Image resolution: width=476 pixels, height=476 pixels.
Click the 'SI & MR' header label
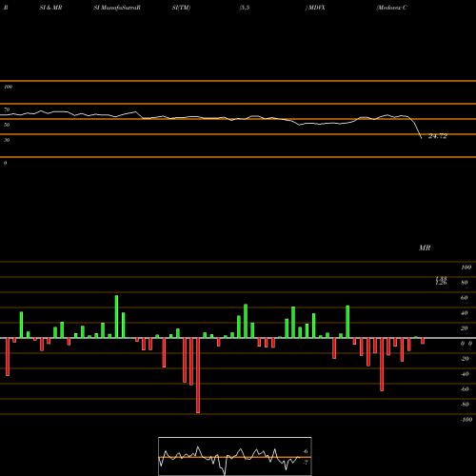coord(50,8)
